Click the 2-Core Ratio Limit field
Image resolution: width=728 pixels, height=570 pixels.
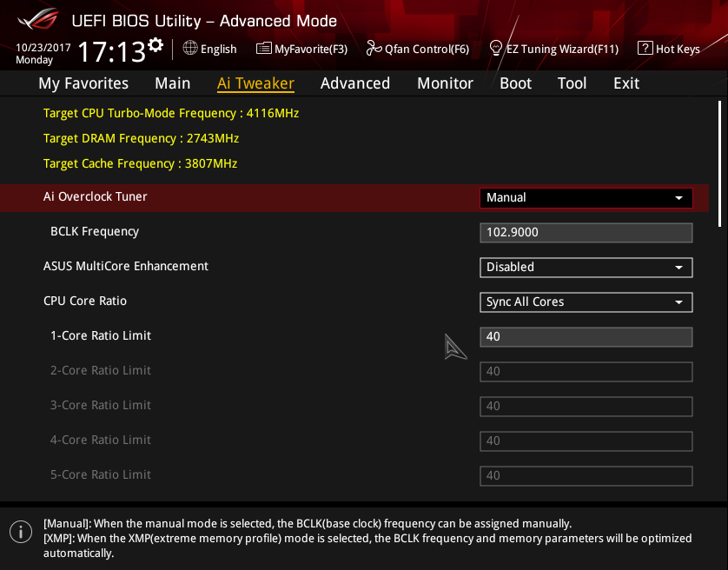click(x=586, y=372)
